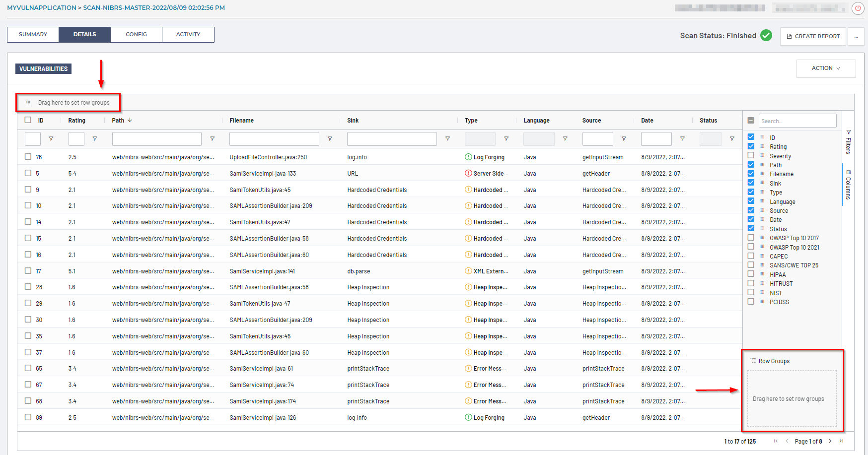Jump to the last page arrow
The width and height of the screenshot is (868, 455).
click(841, 441)
